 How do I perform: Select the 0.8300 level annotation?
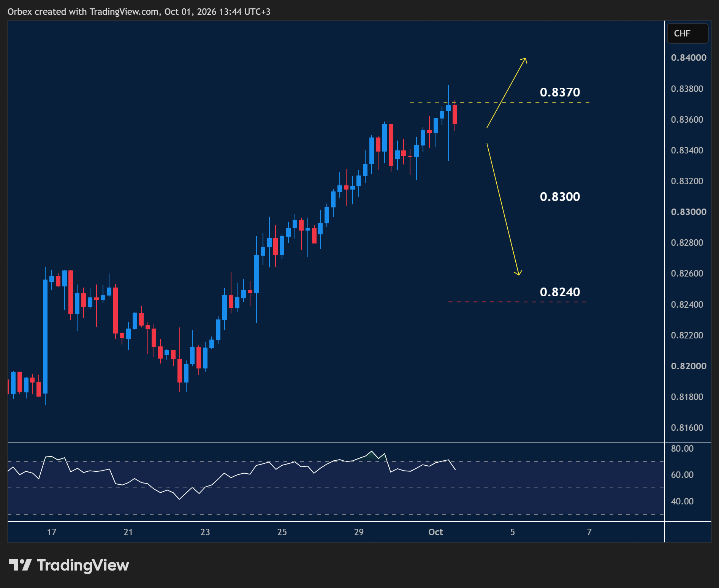click(x=560, y=197)
